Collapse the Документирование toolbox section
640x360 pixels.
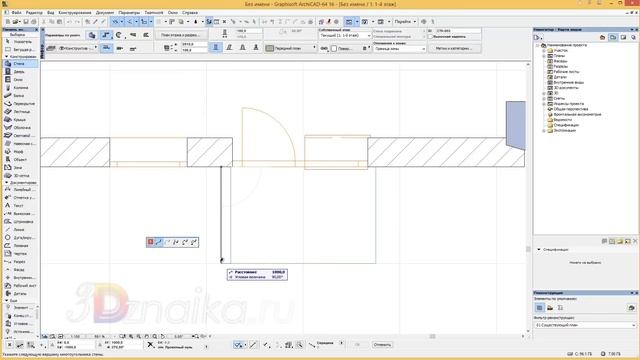point(6,182)
